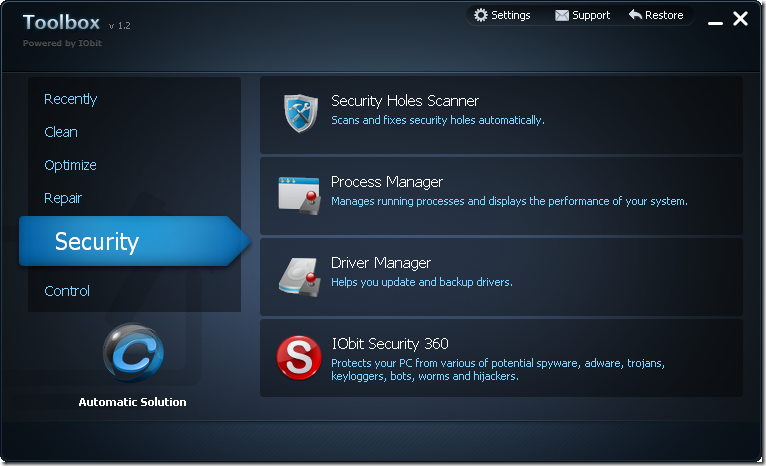766x466 pixels.
Task: Click the 'v 1.2' version label
Action: [x=120, y=25]
